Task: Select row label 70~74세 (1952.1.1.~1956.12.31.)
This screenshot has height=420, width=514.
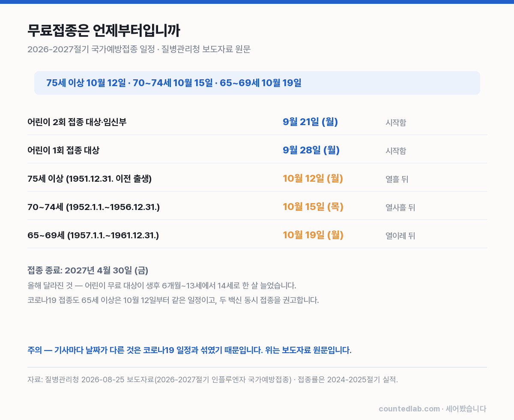Action: coord(94,207)
